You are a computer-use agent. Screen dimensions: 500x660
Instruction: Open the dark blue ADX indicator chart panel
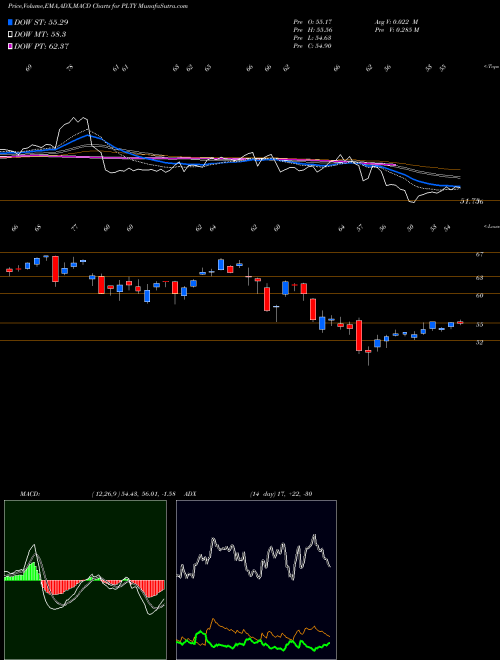click(256, 580)
